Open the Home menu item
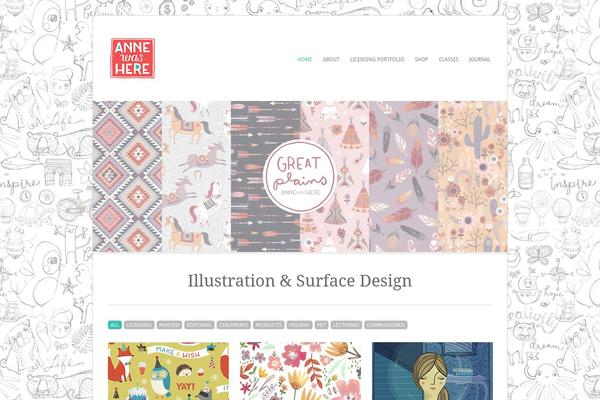This screenshot has width=600, height=400. (x=305, y=59)
